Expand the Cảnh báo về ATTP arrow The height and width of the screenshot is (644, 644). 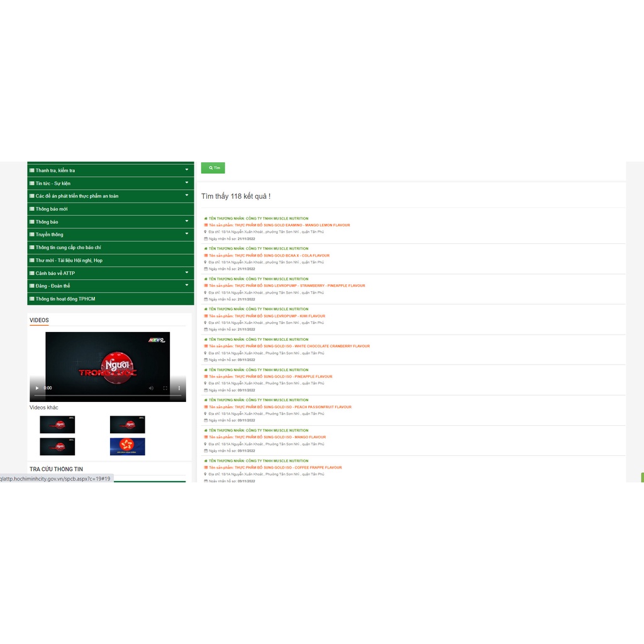coord(187,273)
